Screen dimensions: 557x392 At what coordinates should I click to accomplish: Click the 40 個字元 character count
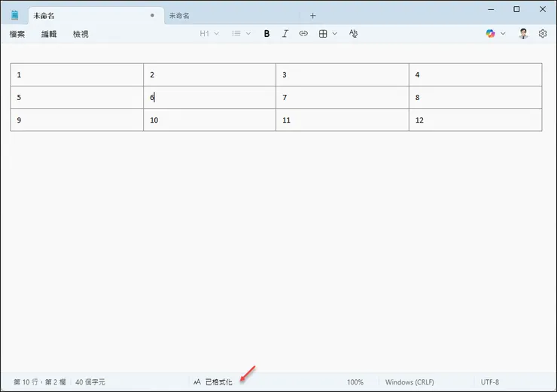coord(90,382)
